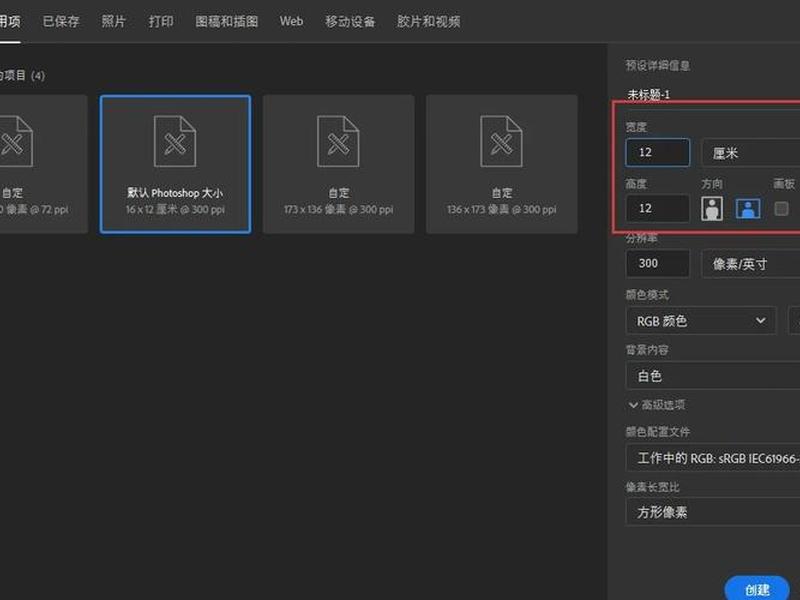The image size is (800, 600).
Task: Select the 默认 Photoshop 大小 preset
Action: point(176,164)
